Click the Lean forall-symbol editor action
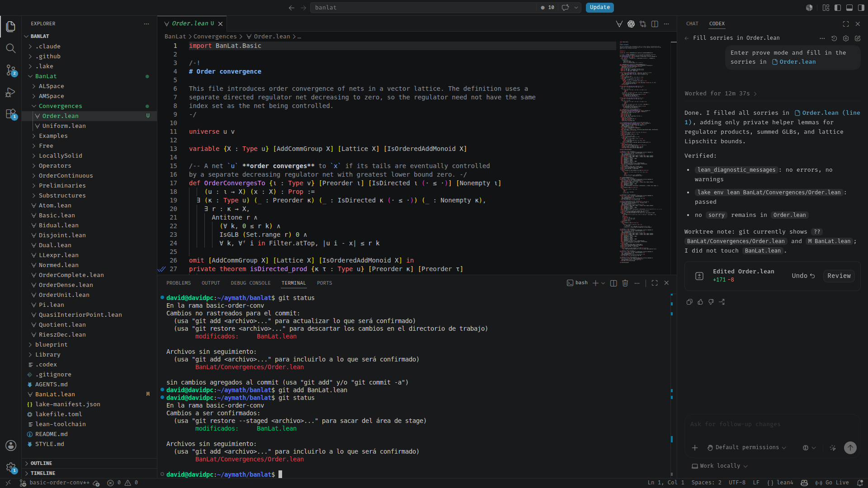 (x=619, y=24)
